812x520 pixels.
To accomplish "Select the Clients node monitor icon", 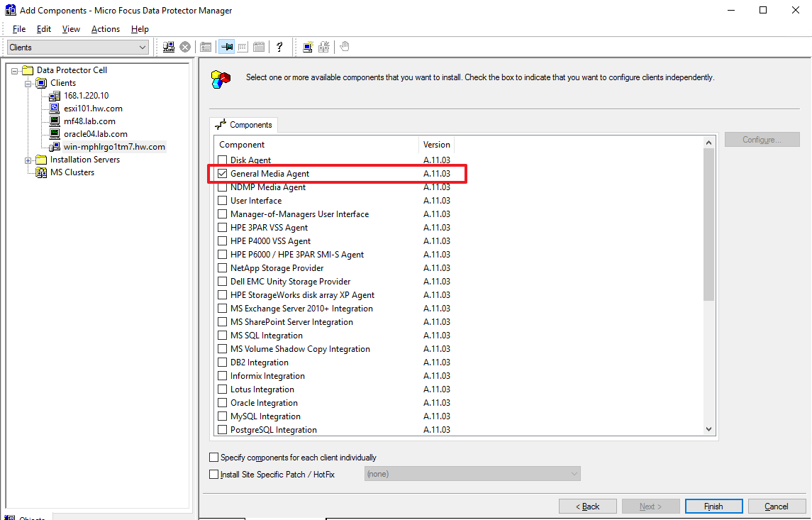I will tap(41, 83).
